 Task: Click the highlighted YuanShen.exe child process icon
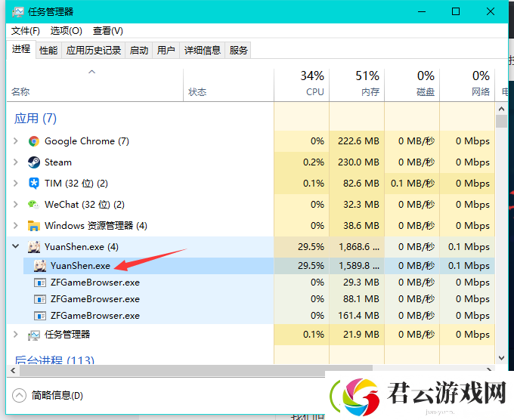tap(40, 266)
